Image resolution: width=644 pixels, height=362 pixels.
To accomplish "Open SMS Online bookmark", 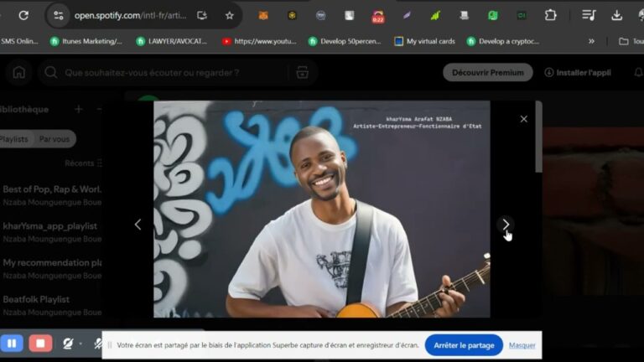I will tap(19, 41).
